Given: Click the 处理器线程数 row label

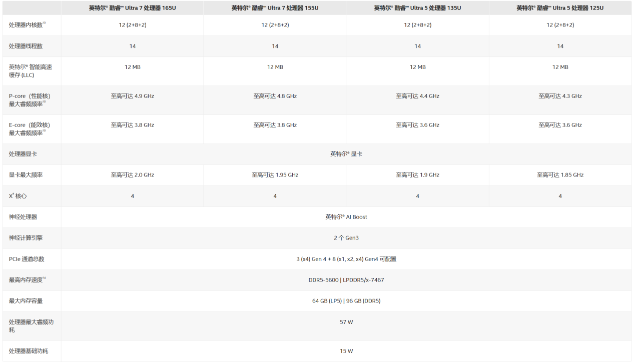Looking at the screenshot, I should [26, 46].
